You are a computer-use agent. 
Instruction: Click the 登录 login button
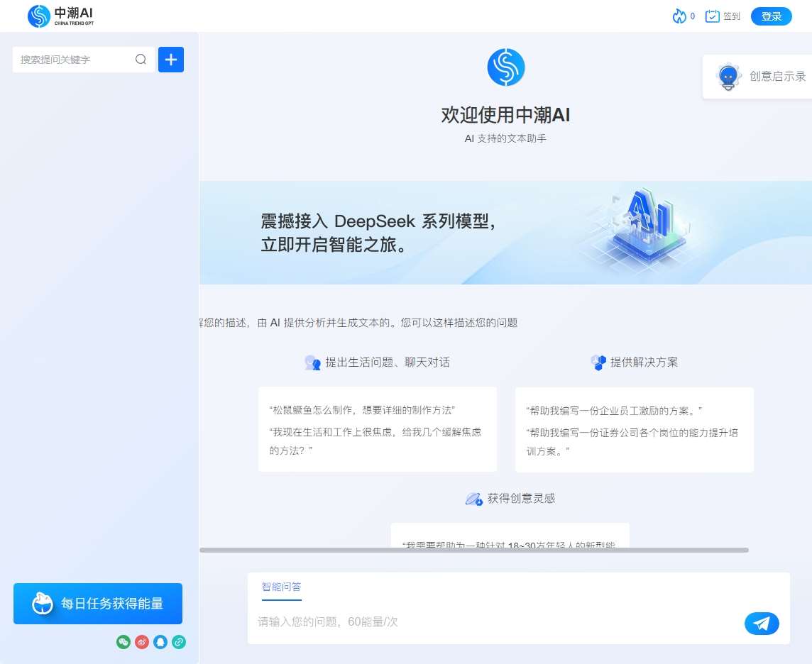click(x=771, y=16)
